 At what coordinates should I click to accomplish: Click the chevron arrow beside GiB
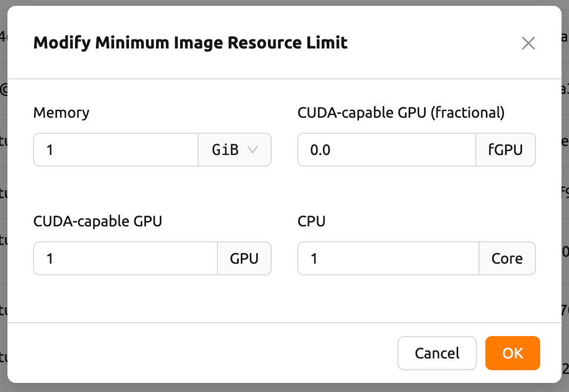[253, 150]
